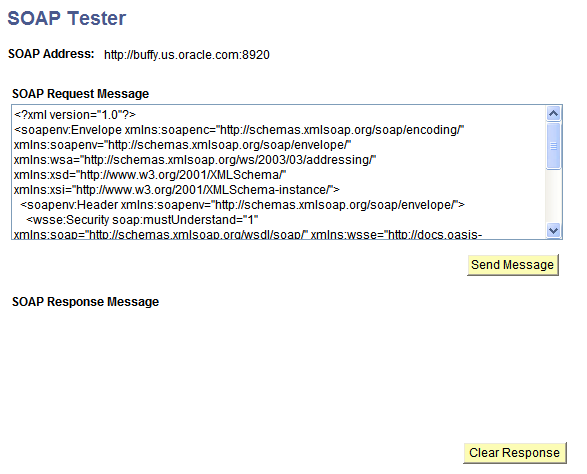Click the SOAP Request Message label
The image size is (587, 474).
click(x=80, y=94)
